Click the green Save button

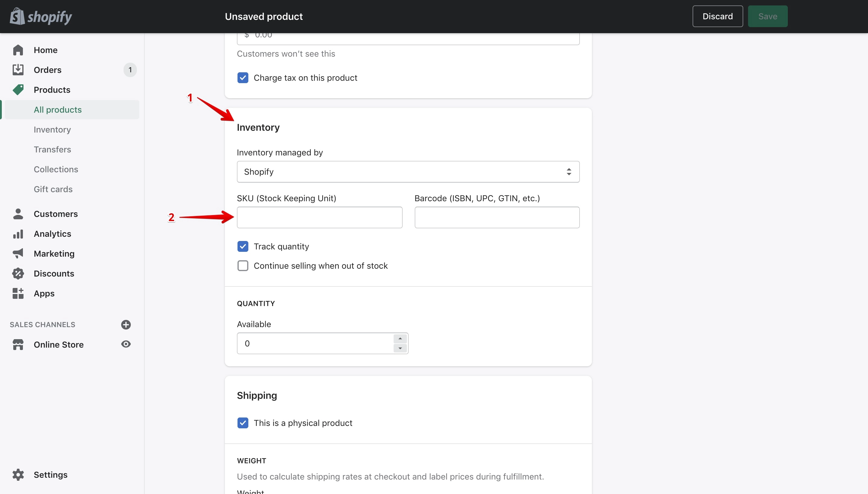[768, 16]
